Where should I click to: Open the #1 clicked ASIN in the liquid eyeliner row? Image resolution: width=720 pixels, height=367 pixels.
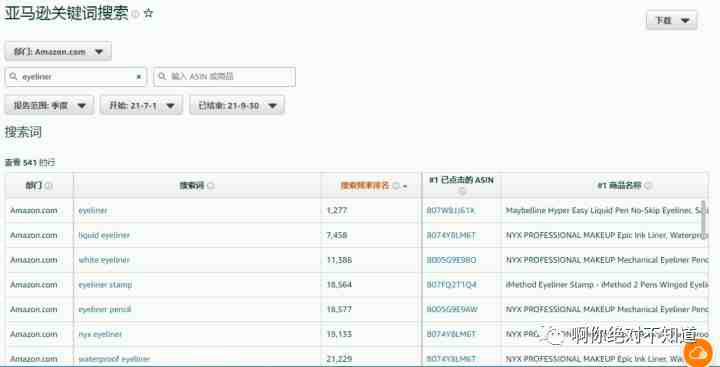tap(451, 235)
